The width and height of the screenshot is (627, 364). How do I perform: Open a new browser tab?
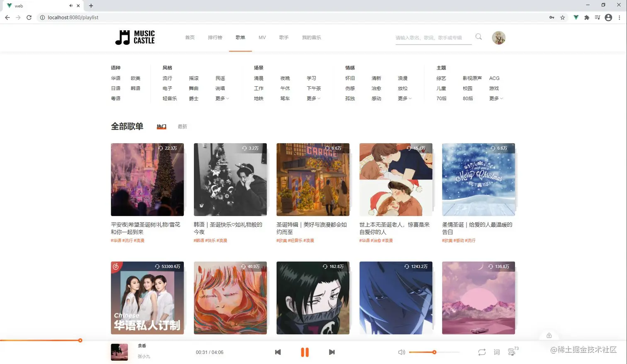click(91, 6)
